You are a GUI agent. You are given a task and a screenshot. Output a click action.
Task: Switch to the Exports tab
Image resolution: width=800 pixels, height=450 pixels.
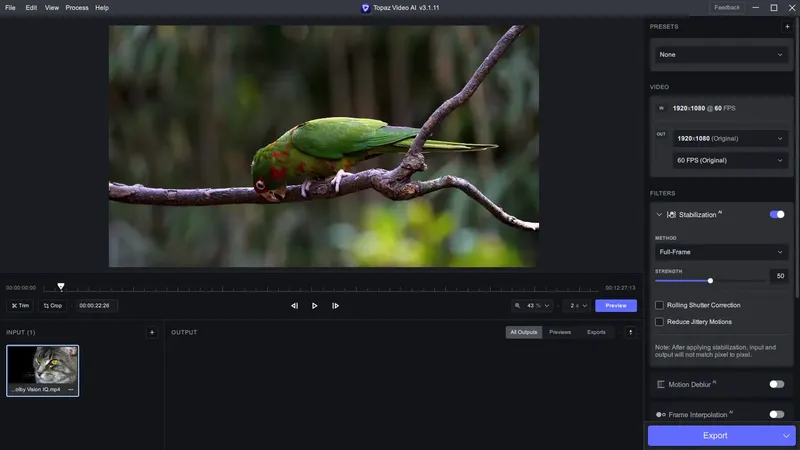point(596,332)
